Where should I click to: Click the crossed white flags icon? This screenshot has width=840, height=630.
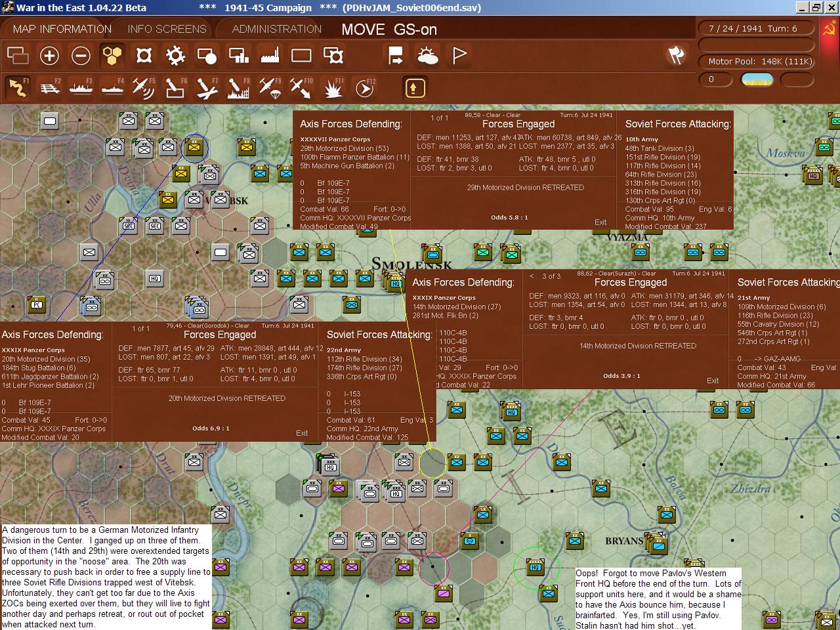[676, 55]
